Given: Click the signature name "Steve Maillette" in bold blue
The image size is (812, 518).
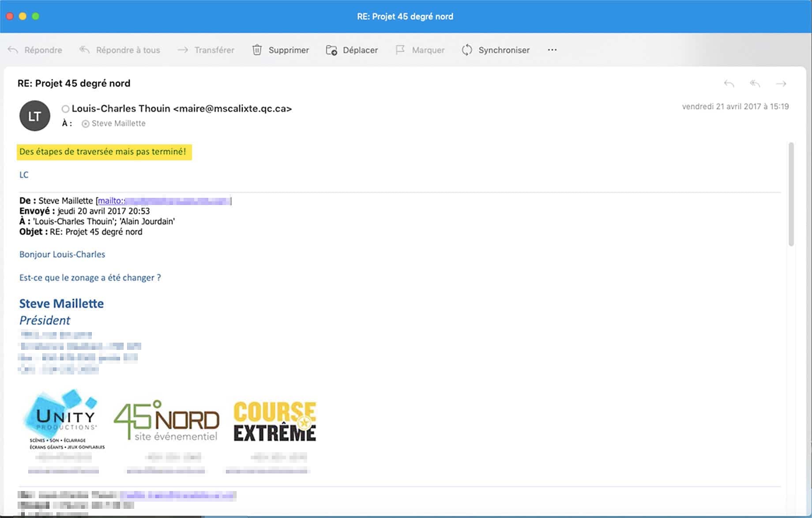Looking at the screenshot, I should (x=61, y=303).
